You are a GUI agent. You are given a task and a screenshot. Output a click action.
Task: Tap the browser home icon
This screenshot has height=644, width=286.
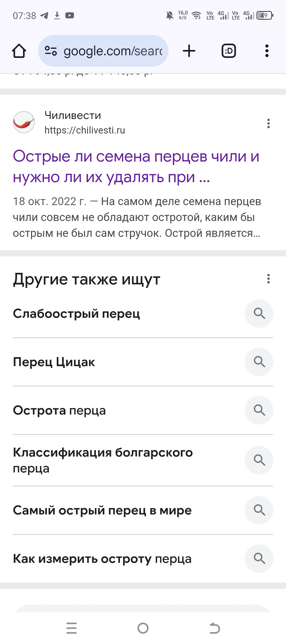tap(19, 51)
